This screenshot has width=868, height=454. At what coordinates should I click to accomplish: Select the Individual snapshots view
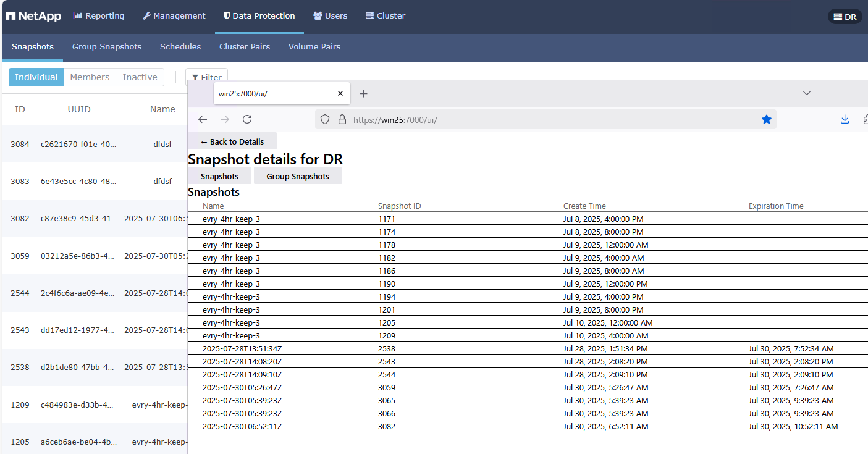[36, 77]
